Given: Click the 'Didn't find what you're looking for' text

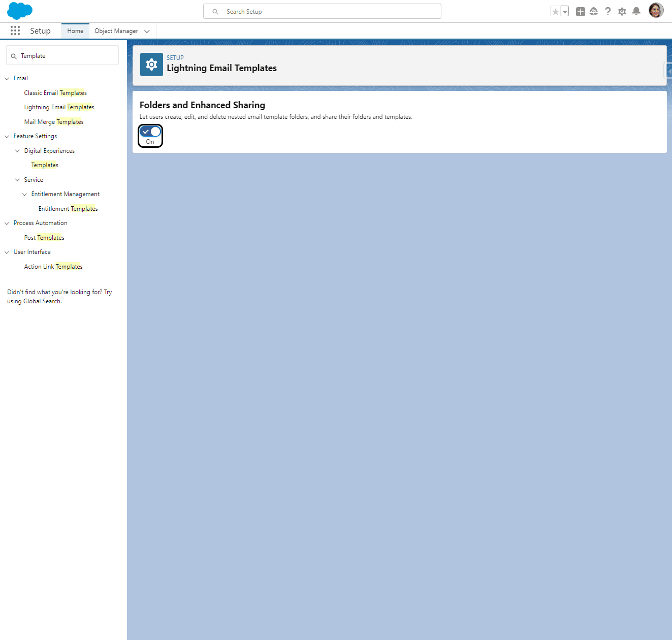Looking at the screenshot, I should (x=59, y=297).
